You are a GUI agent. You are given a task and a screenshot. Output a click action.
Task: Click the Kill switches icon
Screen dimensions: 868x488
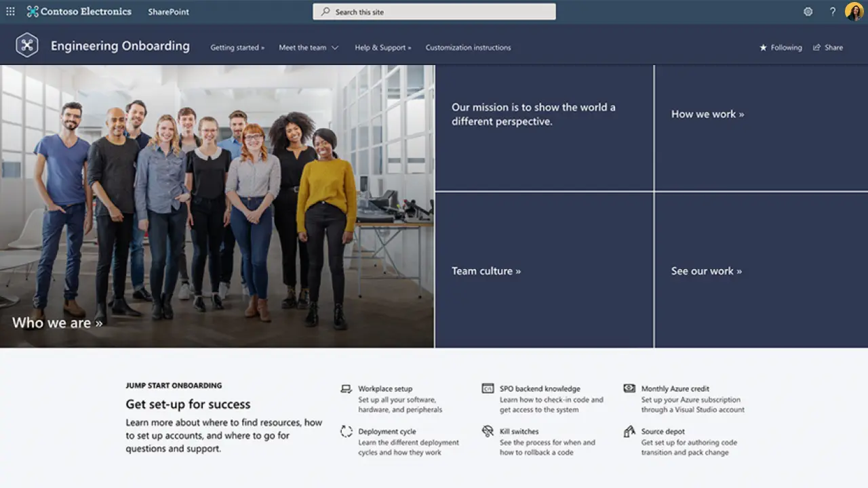pos(488,431)
